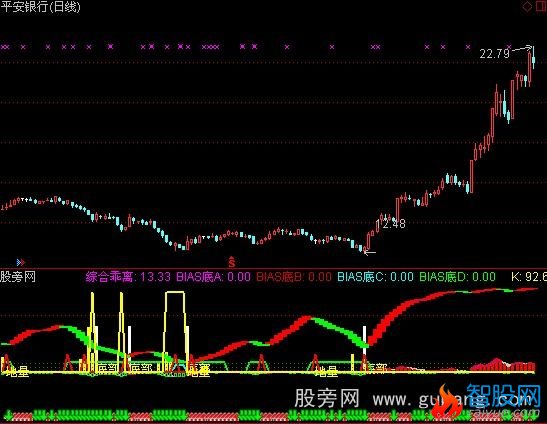
Task: Click the blue-red double arrow marker at chart bottom left
Action: click(21, 262)
